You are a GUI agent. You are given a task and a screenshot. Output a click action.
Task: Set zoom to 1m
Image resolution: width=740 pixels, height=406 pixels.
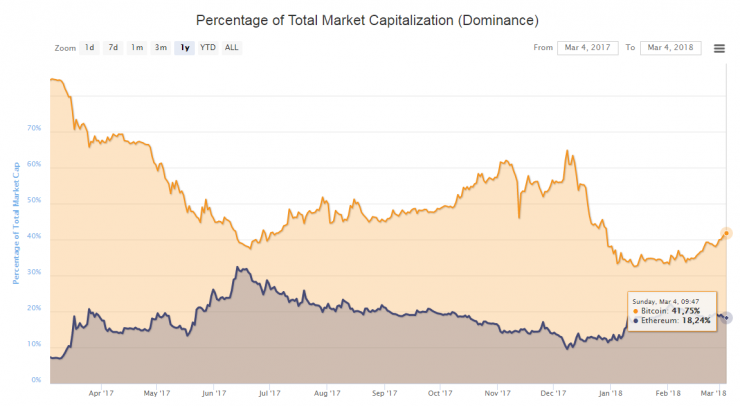pyautogui.click(x=137, y=48)
